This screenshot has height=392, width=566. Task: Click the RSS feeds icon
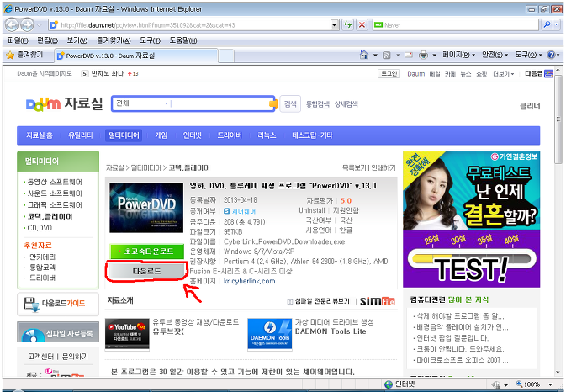tap(387, 56)
